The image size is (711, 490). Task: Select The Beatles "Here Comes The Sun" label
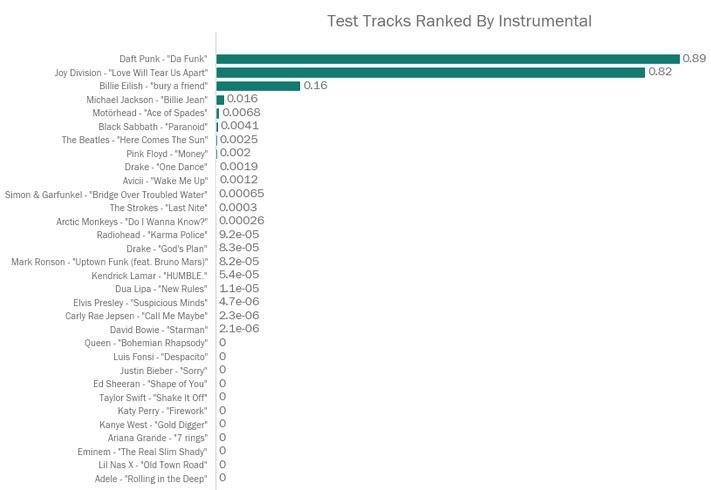pyautogui.click(x=135, y=140)
